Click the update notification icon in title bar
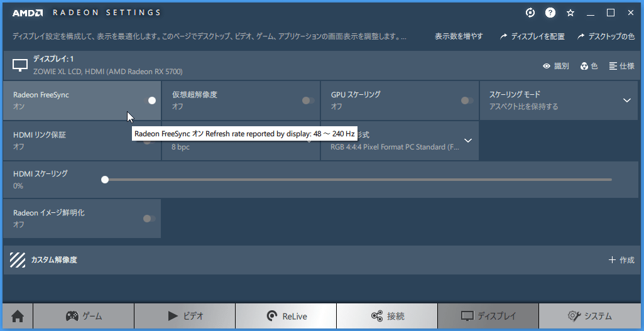This screenshot has width=644, height=331. [530, 13]
